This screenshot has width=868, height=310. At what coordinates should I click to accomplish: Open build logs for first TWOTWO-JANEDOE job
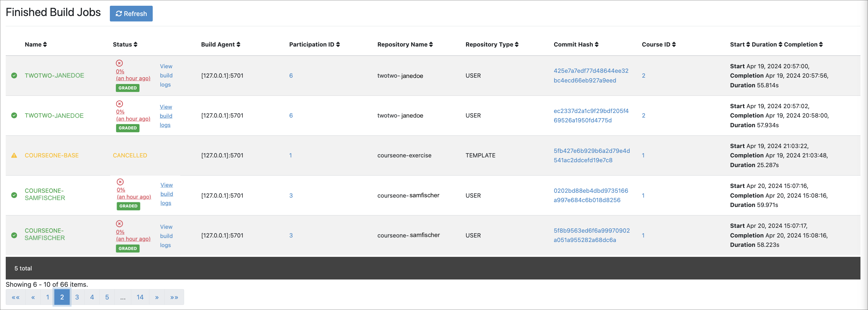[x=166, y=76]
